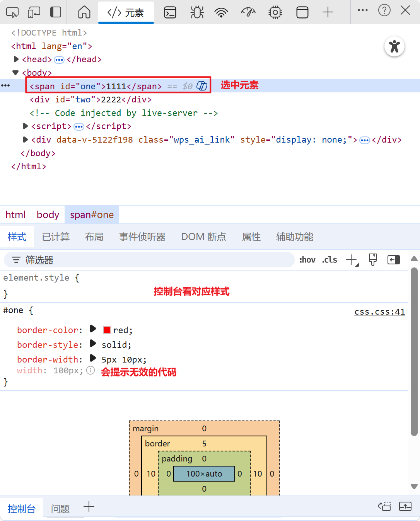
Task: Show collapsed head contents ellipsis
Action: coord(59,60)
